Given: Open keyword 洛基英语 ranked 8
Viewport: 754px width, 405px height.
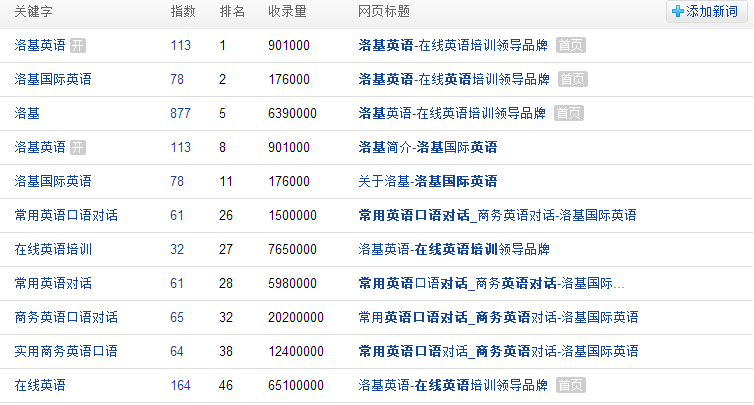Looking at the screenshot, I should click(40, 147).
